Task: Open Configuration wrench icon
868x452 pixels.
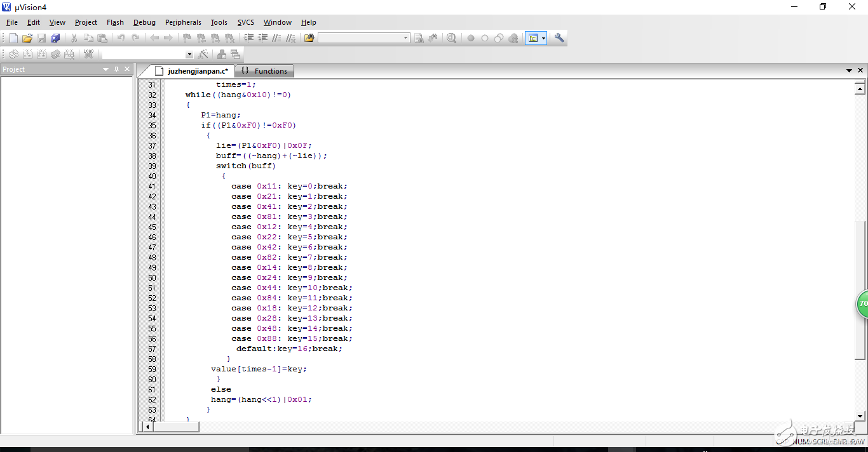Action: click(x=559, y=38)
